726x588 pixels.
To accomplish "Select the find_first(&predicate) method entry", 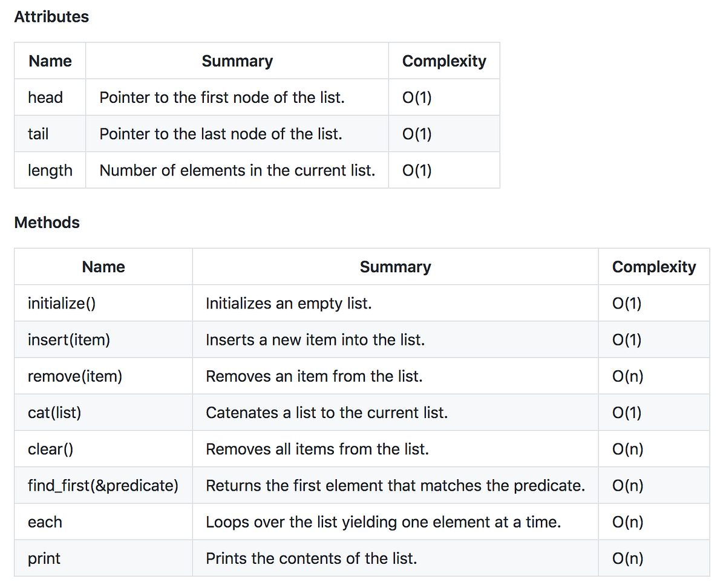I will [103, 485].
